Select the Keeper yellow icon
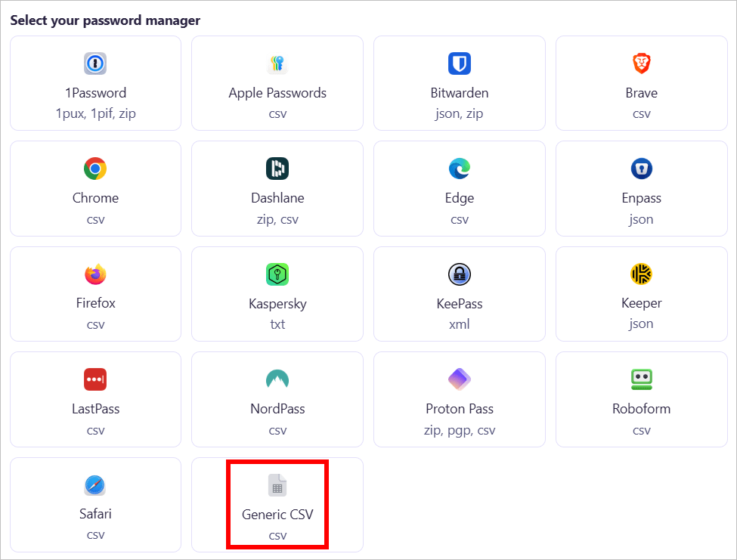737x560 pixels. pos(641,274)
